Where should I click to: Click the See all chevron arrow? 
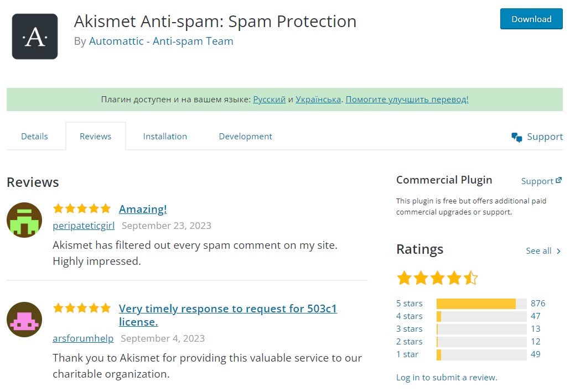pos(559,251)
